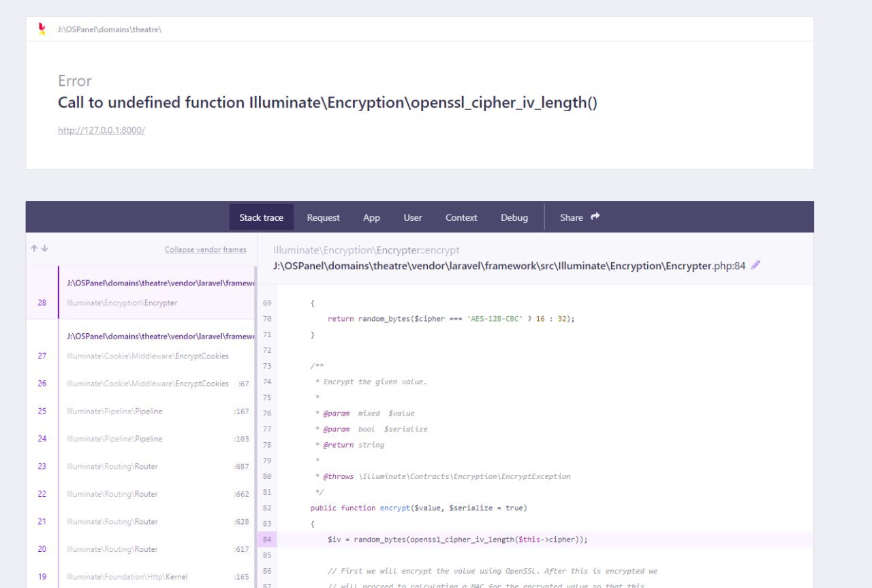
Task: Click the @return string comment line
Action: 349,445
